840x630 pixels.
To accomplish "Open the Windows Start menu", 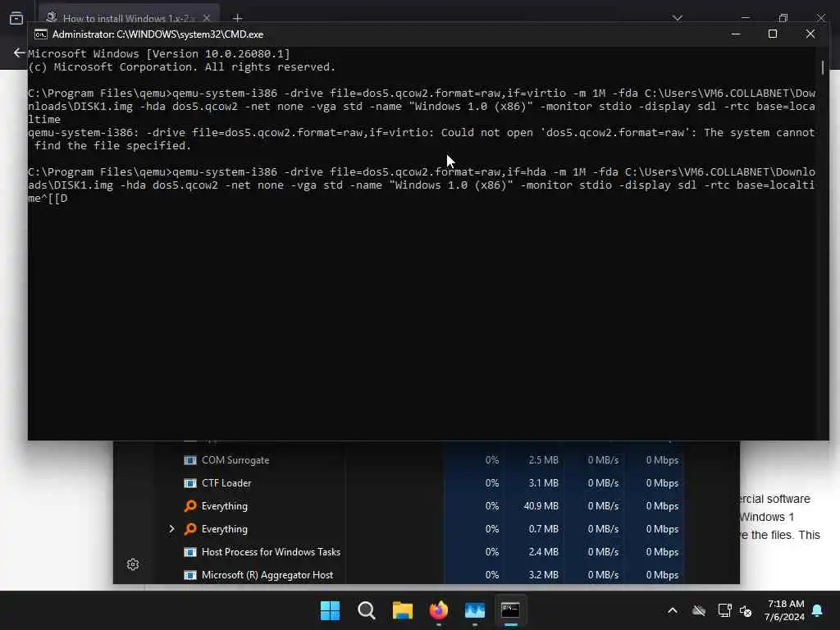I will pyautogui.click(x=330, y=610).
